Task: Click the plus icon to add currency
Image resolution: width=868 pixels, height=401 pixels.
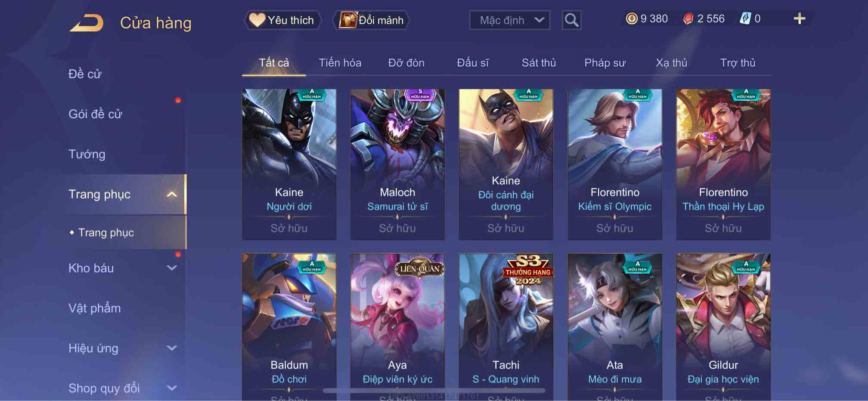Action: (x=799, y=19)
